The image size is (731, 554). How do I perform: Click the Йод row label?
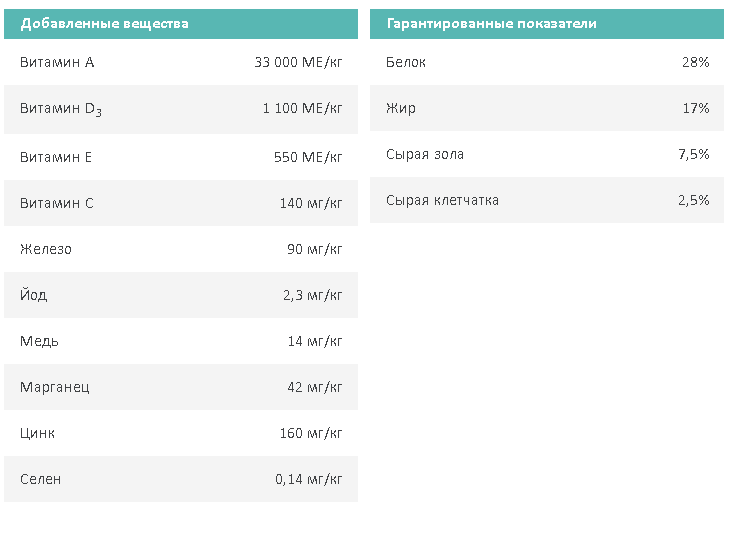coord(33,295)
